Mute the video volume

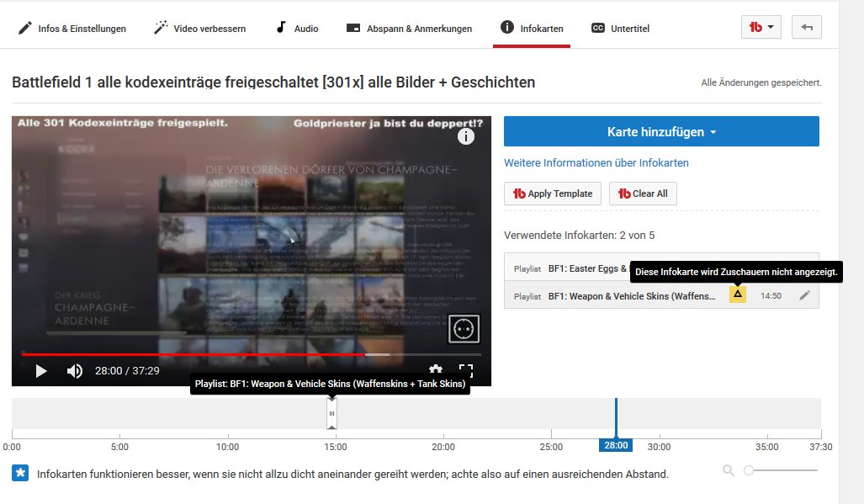pyautogui.click(x=74, y=371)
